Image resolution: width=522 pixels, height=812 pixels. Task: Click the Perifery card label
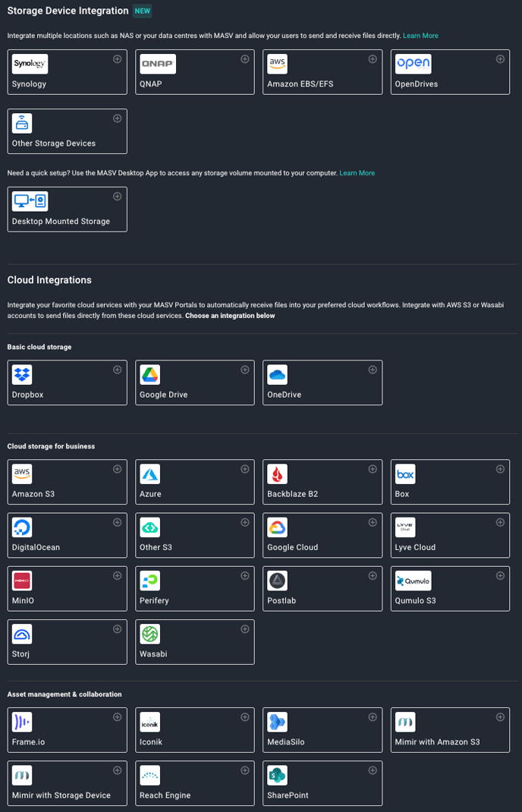click(154, 601)
